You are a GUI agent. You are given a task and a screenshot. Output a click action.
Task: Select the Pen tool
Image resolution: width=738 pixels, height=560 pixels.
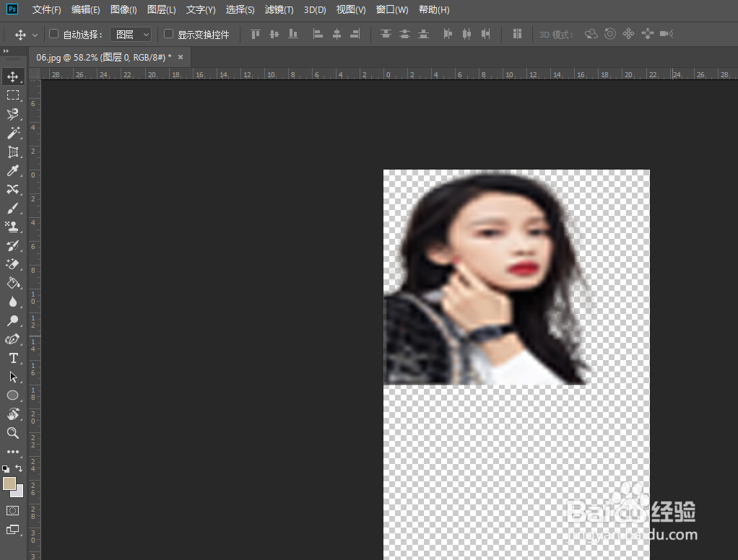coord(13,339)
